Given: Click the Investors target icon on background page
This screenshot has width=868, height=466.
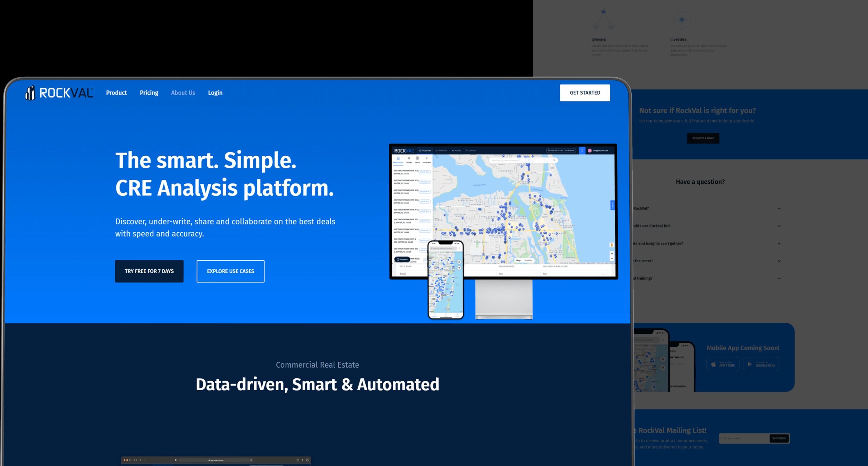Looking at the screenshot, I should click(x=682, y=20).
